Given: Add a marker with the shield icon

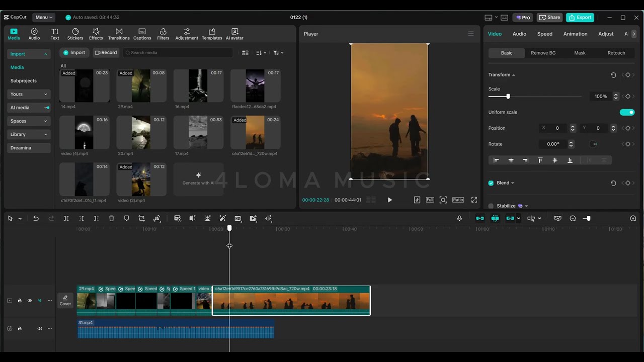Looking at the screenshot, I should coord(127,218).
